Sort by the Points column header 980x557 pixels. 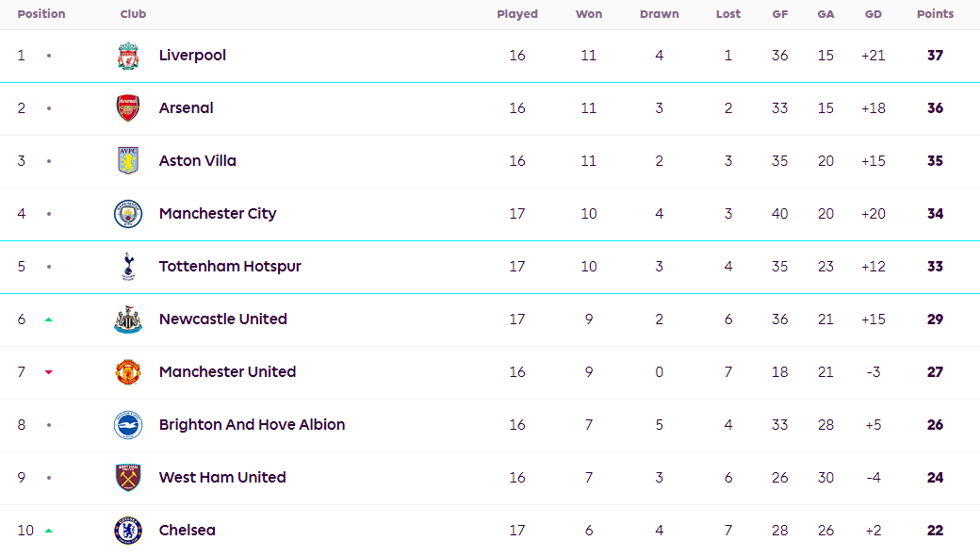click(935, 14)
